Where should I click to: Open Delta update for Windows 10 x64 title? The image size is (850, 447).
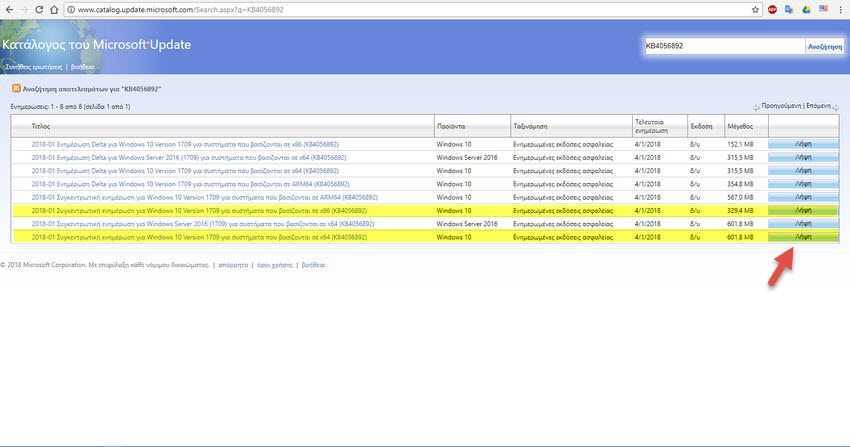[x=185, y=171]
